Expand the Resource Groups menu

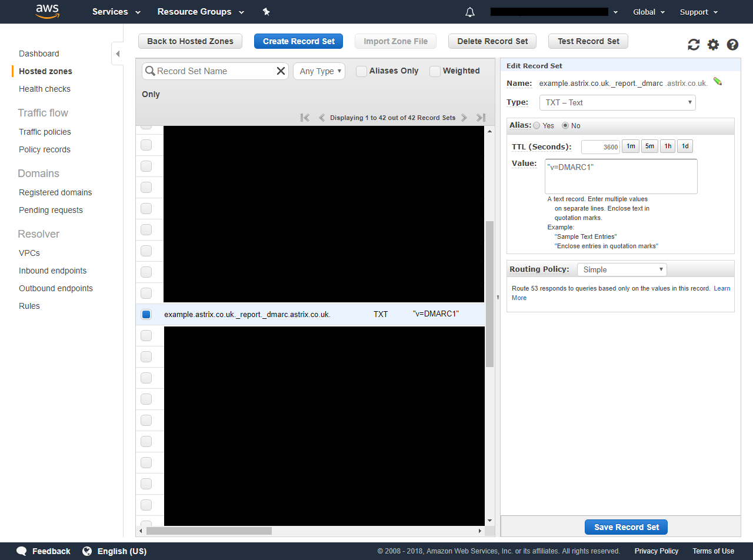(x=201, y=12)
